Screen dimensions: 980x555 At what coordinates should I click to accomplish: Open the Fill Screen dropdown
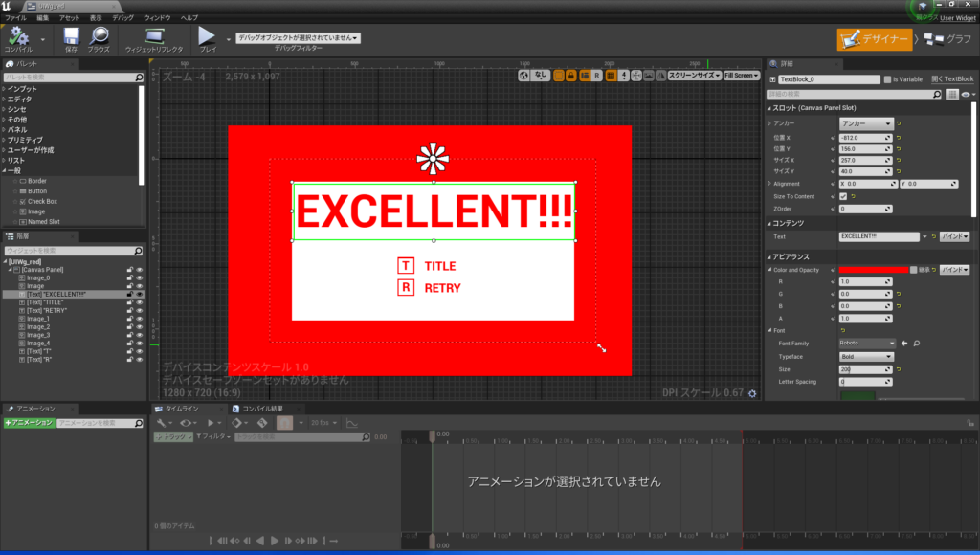(740, 75)
